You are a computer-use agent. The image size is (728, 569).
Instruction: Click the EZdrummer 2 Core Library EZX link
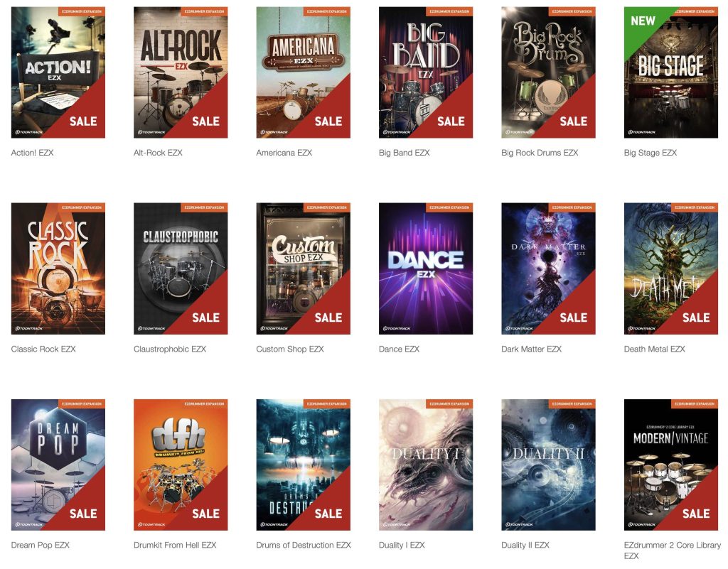pyautogui.click(x=672, y=546)
